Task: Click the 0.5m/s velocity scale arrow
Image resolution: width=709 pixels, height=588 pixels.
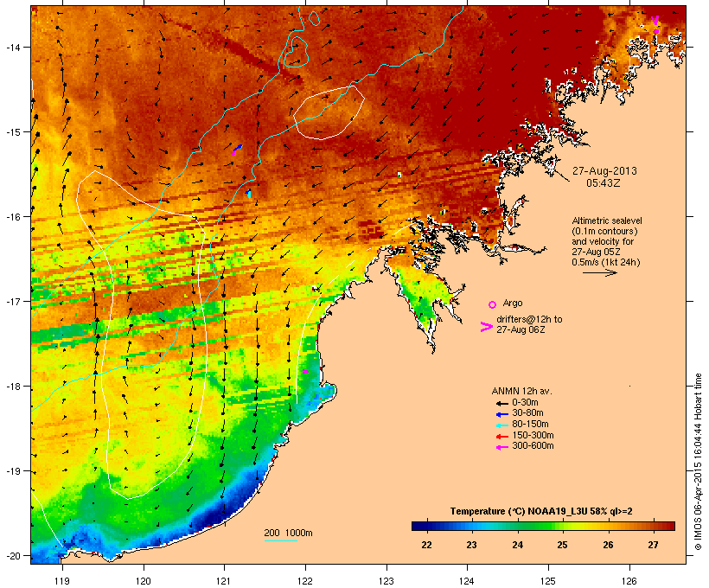Action: tap(599, 272)
